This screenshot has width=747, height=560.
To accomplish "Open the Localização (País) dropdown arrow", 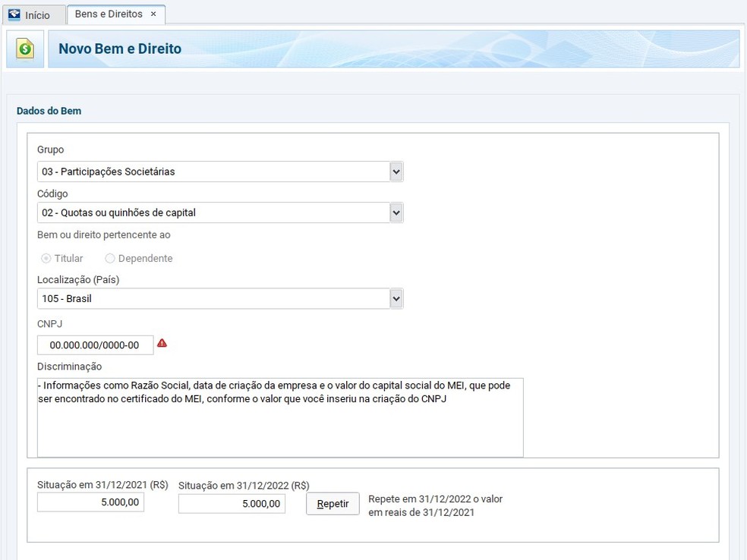I will (396, 299).
